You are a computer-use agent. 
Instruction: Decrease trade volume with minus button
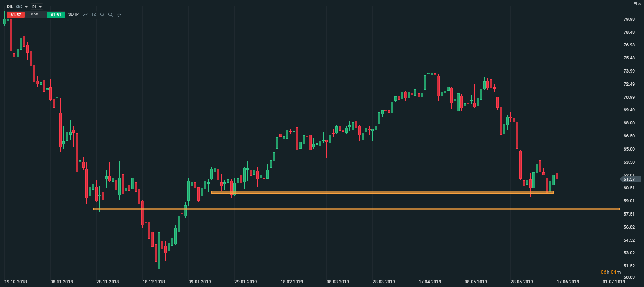[29, 14]
